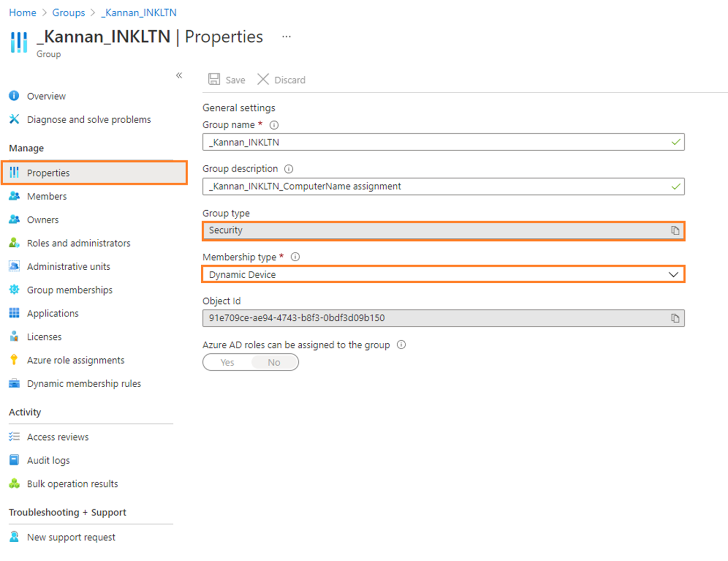Collapse the navigation pane with double chevron
Screen dimensions: 728x561
[179, 75]
